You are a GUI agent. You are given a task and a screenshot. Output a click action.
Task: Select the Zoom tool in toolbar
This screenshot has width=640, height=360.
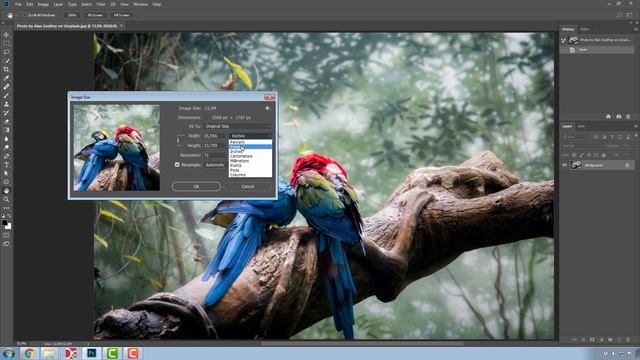[x=6, y=199]
